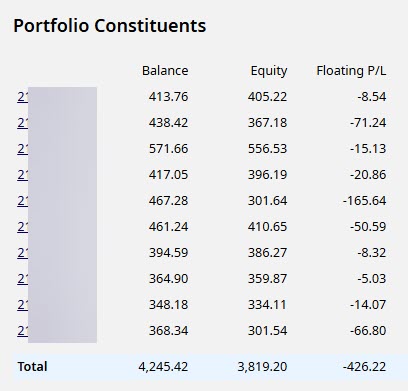Screen dimensions: 408x391
Task: Open account link in the 364.90 balance row
Action: (x=23, y=279)
